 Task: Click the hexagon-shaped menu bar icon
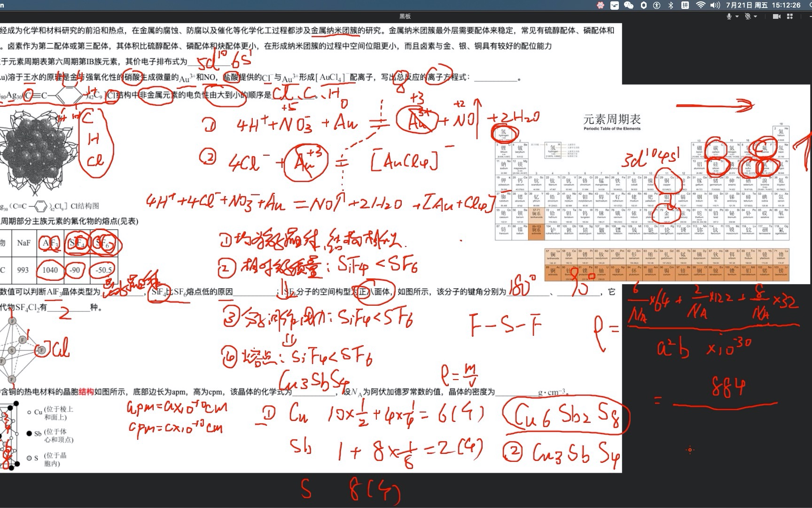coord(643,5)
